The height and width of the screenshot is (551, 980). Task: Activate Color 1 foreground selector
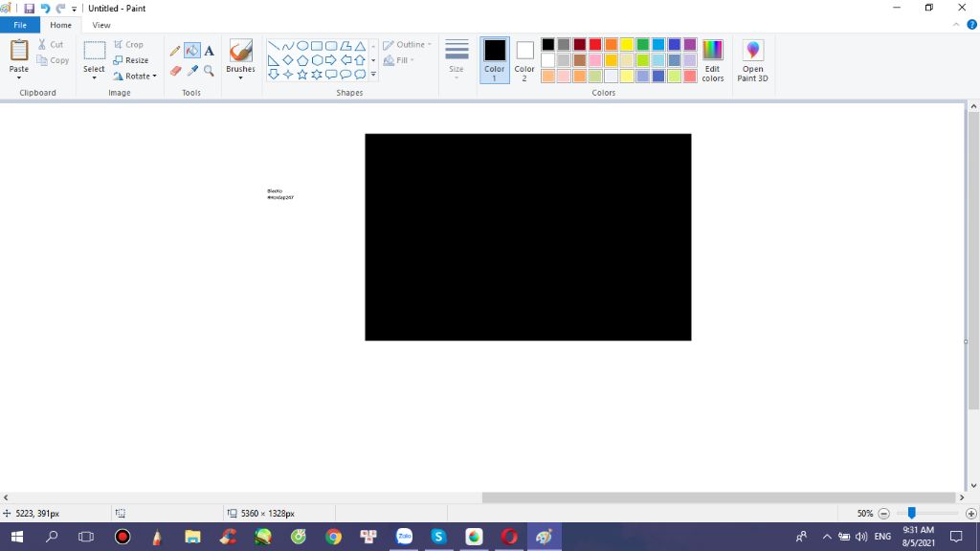495,60
